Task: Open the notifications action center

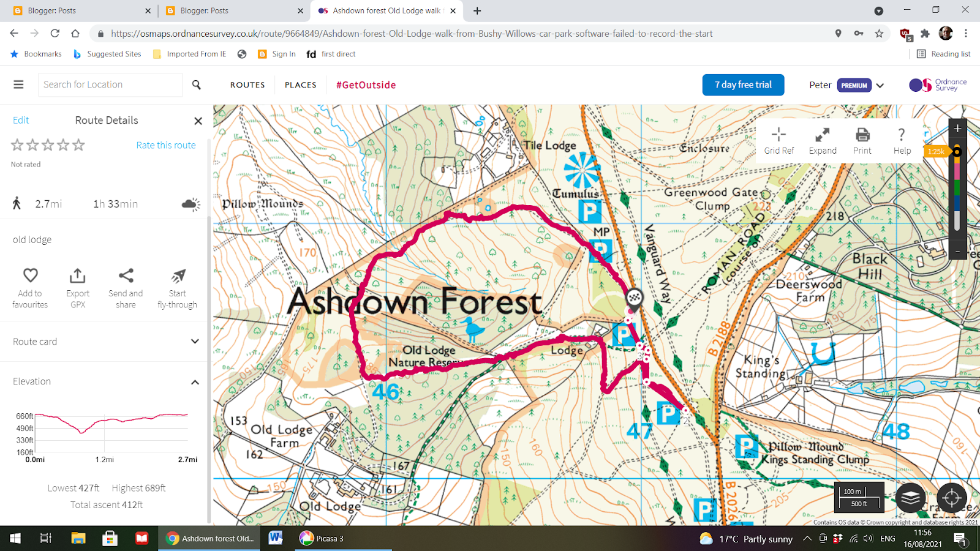Action: (x=960, y=539)
